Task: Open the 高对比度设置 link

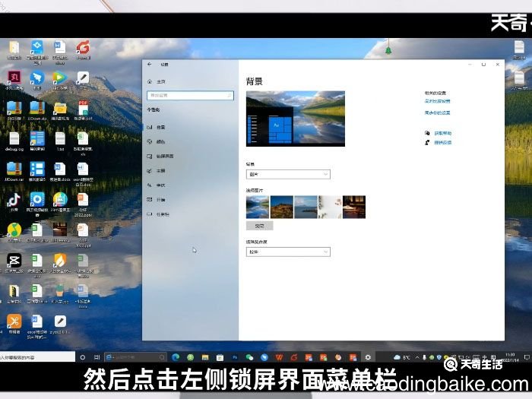Action: click(437, 101)
